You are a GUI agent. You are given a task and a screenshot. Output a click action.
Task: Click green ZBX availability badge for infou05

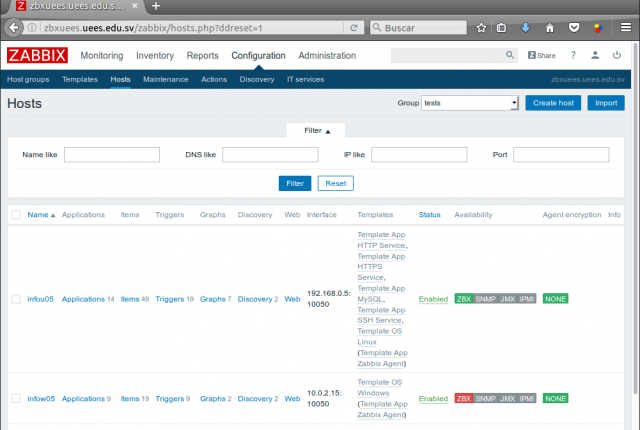464,299
